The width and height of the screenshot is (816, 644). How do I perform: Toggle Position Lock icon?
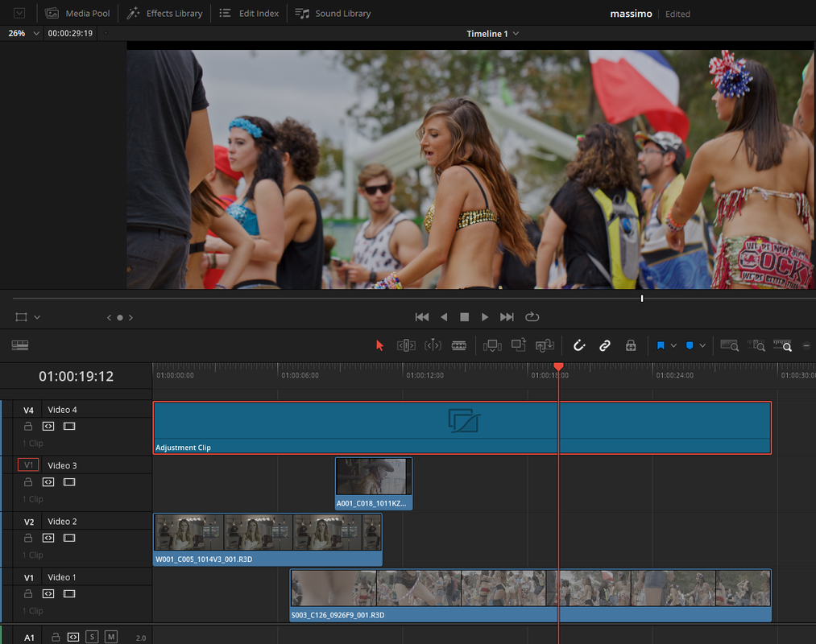coord(631,345)
